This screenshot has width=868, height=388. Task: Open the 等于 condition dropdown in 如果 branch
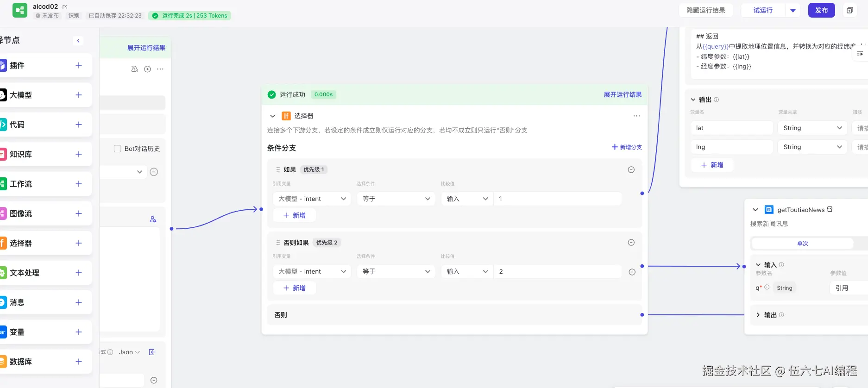[396, 199]
